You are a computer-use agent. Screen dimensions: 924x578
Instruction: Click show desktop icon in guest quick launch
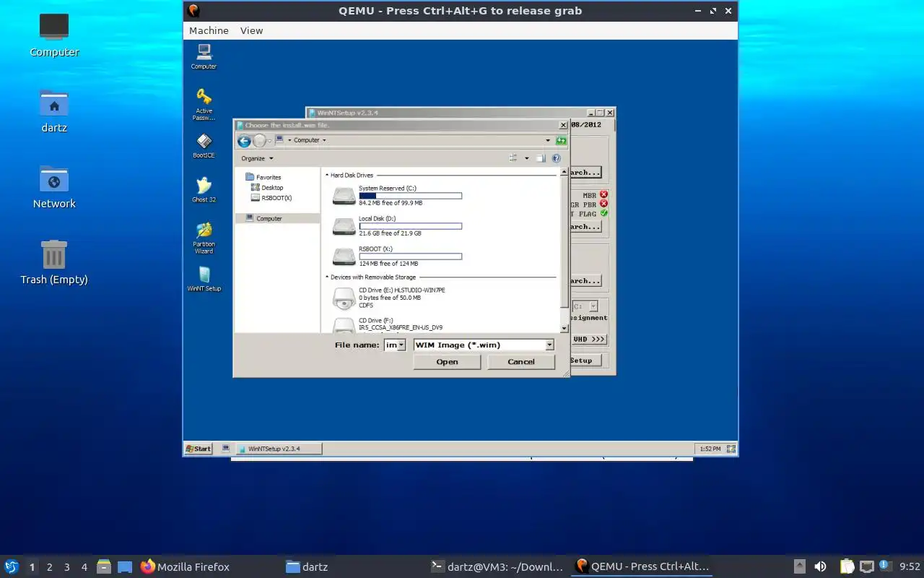point(225,448)
